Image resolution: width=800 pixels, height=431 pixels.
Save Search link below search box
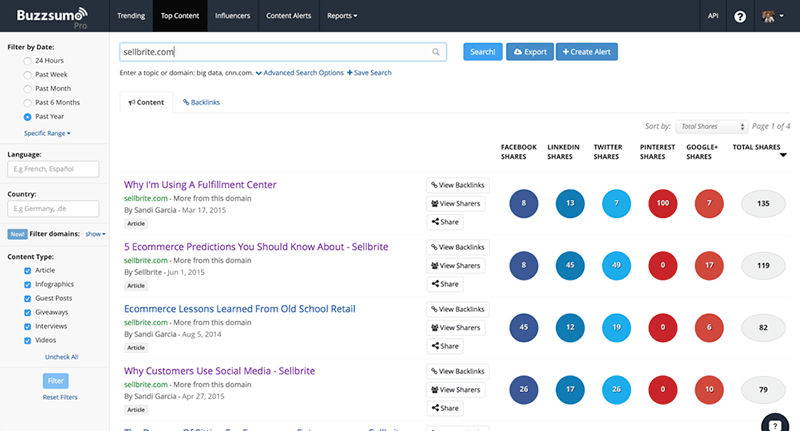[369, 73]
